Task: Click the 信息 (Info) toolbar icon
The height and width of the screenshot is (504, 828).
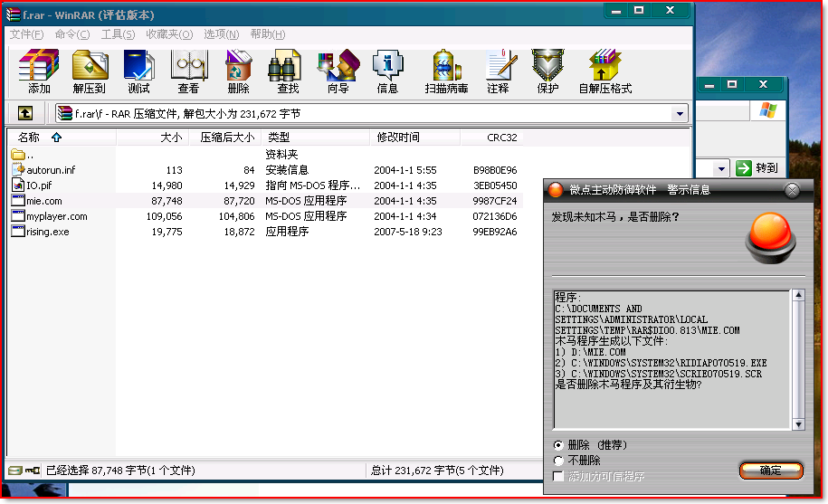Action: point(387,65)
